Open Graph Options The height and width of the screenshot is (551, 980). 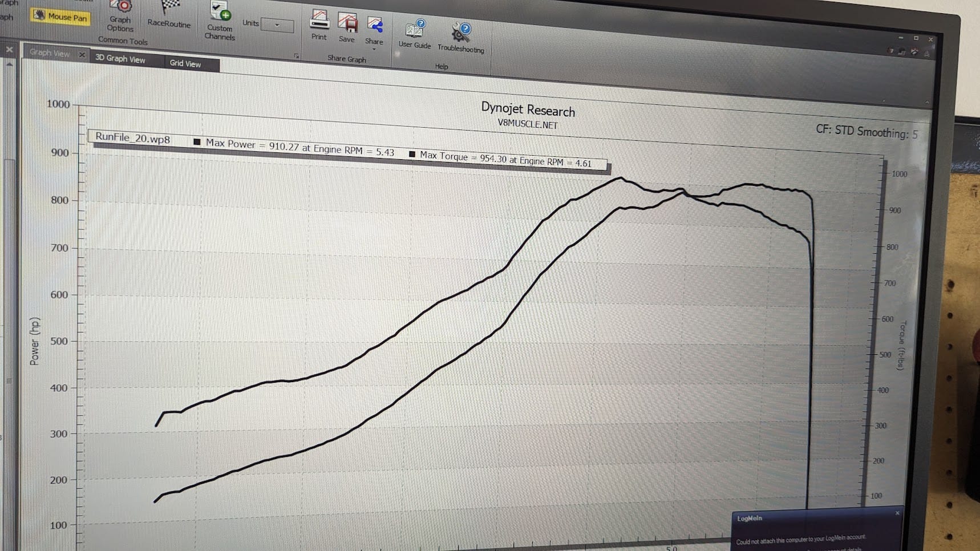(x=120, y=17)
